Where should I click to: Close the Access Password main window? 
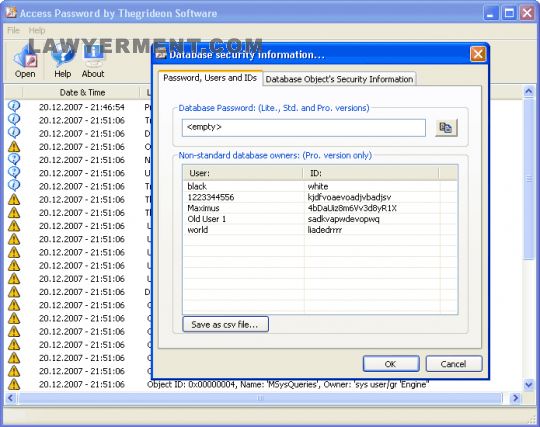[527, 13]
